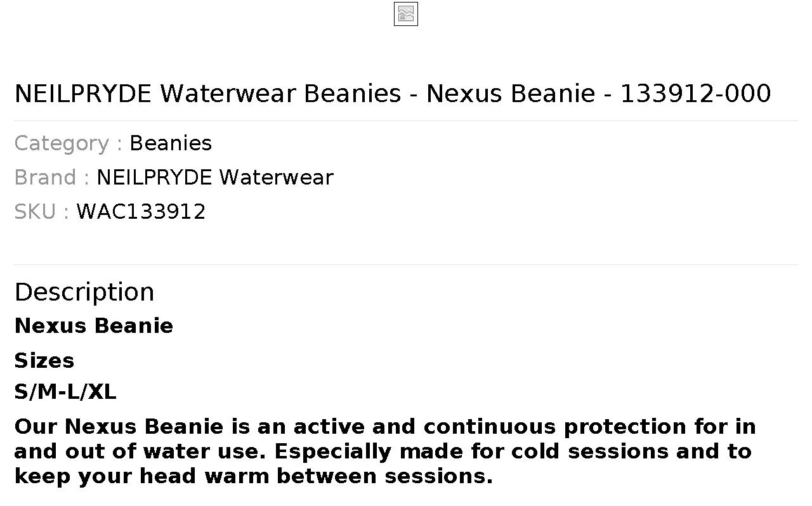812x506 pixels.
Task: Click 'Nexus Beanie' in the page title
Action: pos(511,94)
